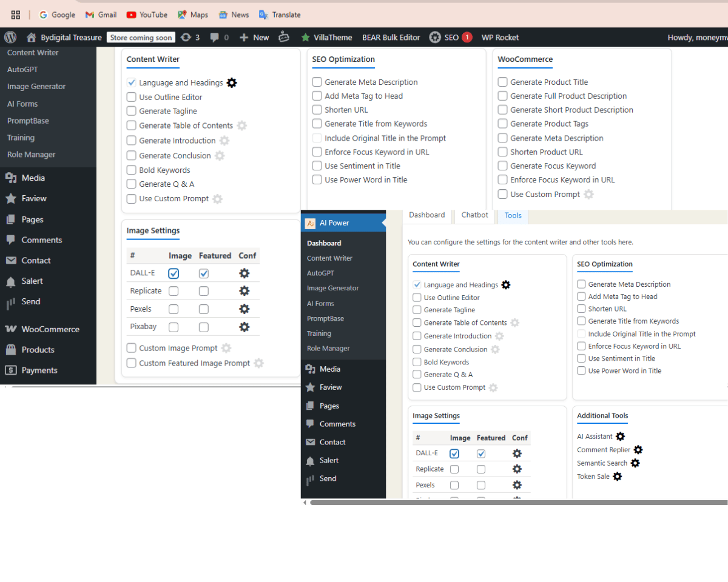Open WP Rocket in the admin bar
The height and width of the screenshot is (582, 728).
coord(500,37)
